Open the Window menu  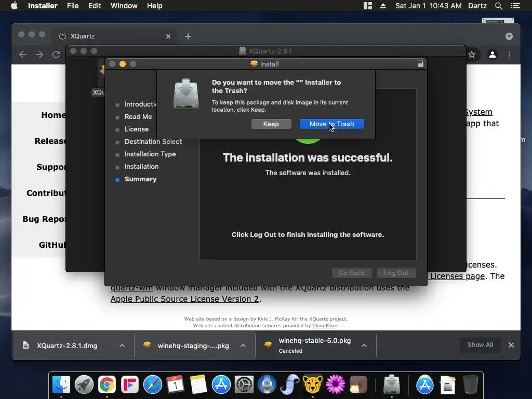(x=124, y=6)
